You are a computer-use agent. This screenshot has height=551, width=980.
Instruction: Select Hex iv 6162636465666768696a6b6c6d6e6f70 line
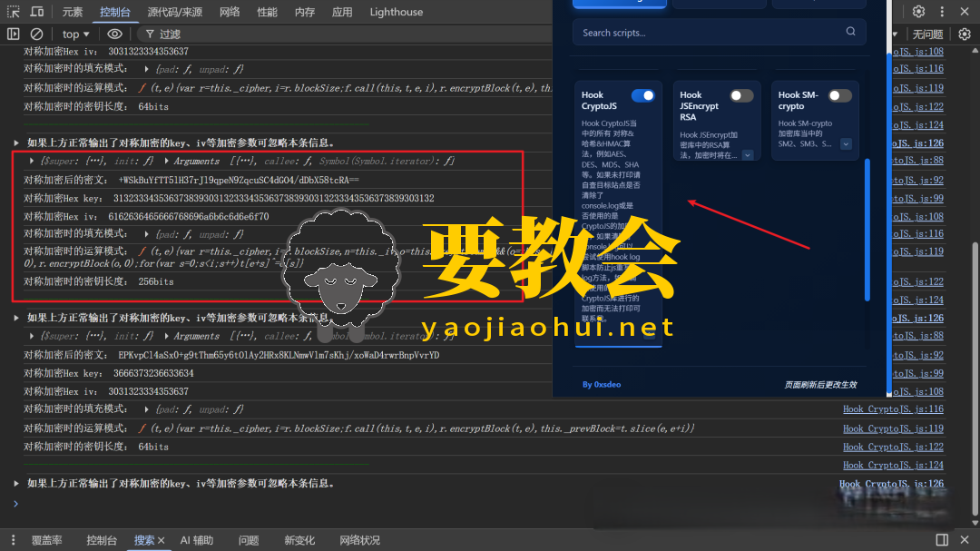(146, 216)
